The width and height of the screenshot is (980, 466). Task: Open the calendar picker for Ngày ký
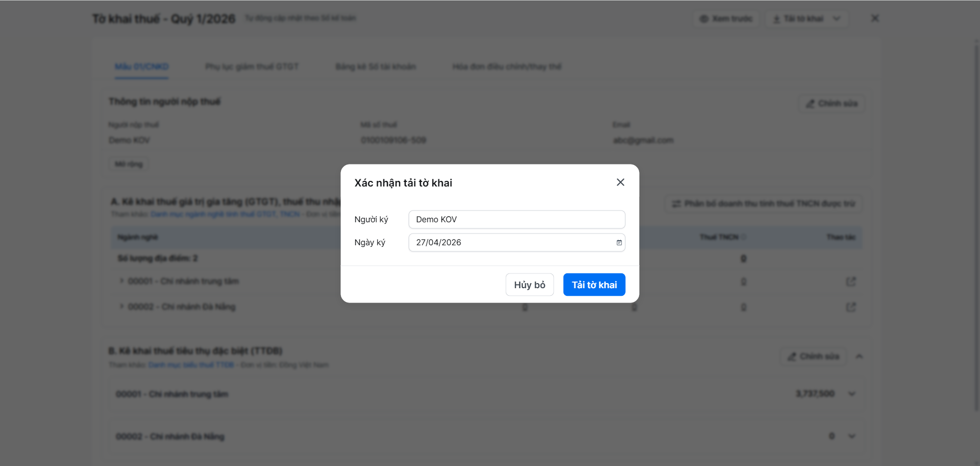[x=619, y=243]
